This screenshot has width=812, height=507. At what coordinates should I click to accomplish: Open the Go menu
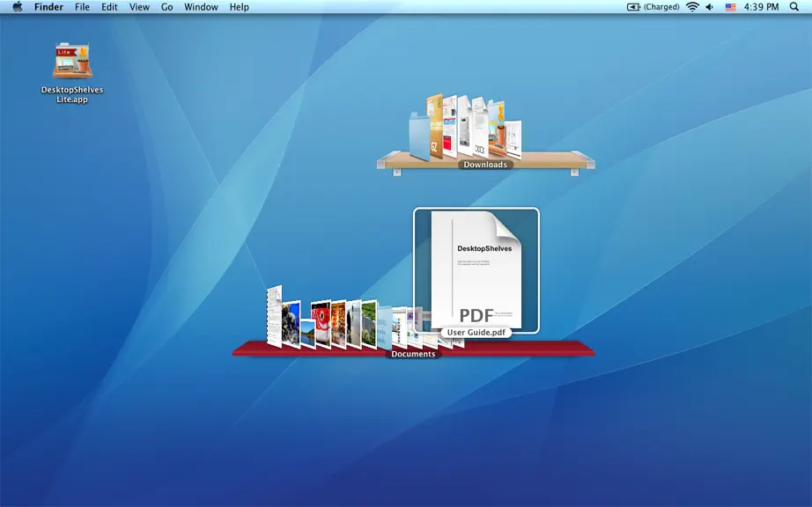tap(166, 7)
